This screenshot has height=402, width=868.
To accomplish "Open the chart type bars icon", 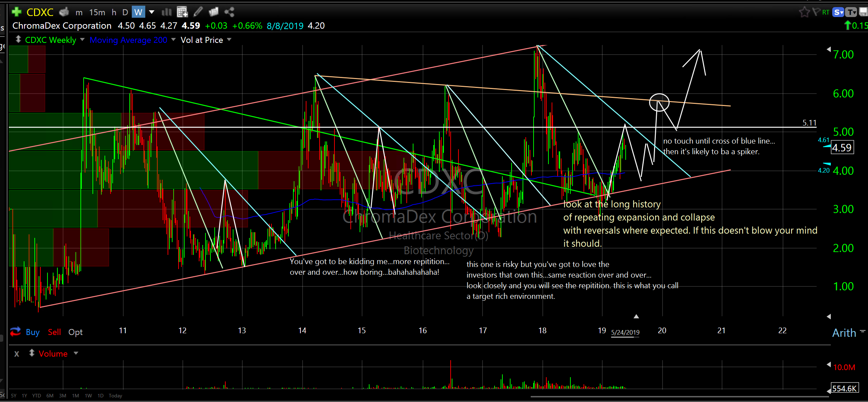I will 167,12.
